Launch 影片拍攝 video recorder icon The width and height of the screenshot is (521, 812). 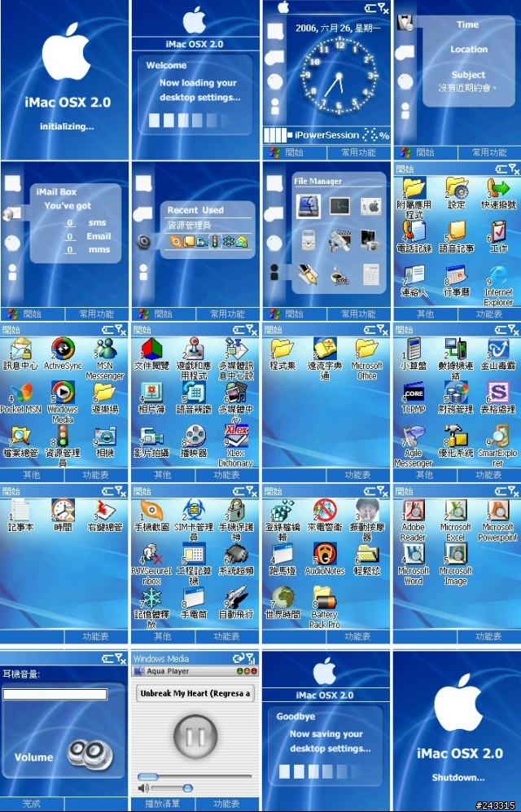tap(151, 437)
